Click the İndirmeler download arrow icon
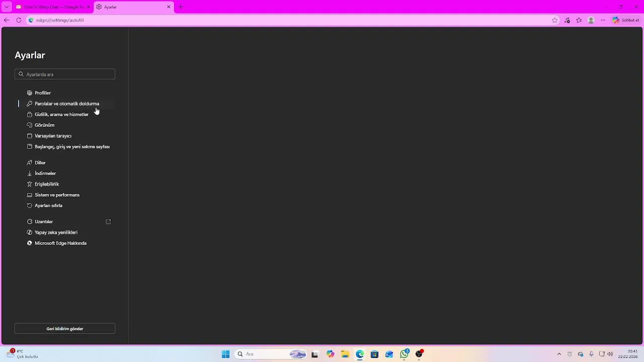 pos(30,173)
